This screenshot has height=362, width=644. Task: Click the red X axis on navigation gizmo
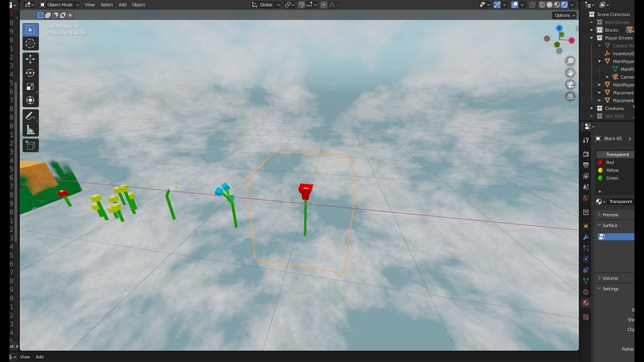pos(572,40)
